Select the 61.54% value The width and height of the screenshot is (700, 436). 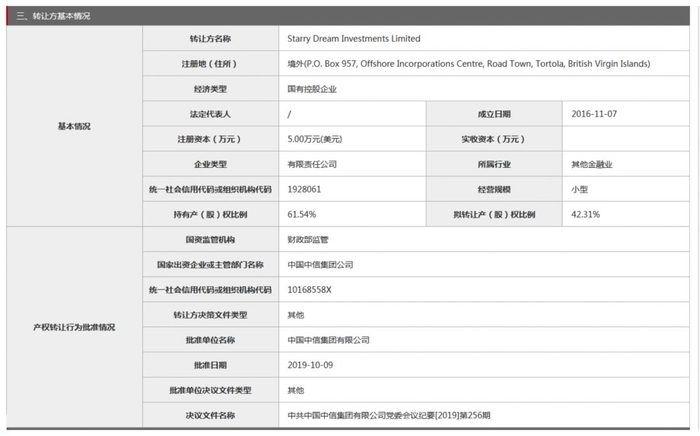pyautogui.click(x=301, y=215)
